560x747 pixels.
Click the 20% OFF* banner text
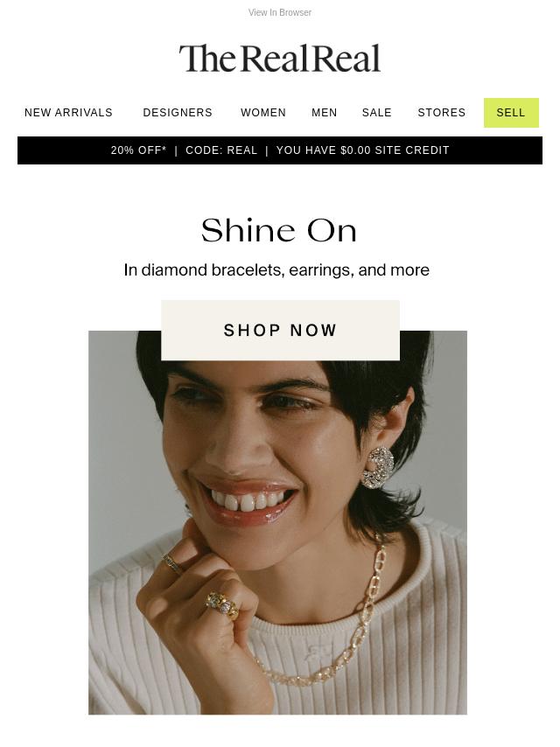[x=139, y=150]
